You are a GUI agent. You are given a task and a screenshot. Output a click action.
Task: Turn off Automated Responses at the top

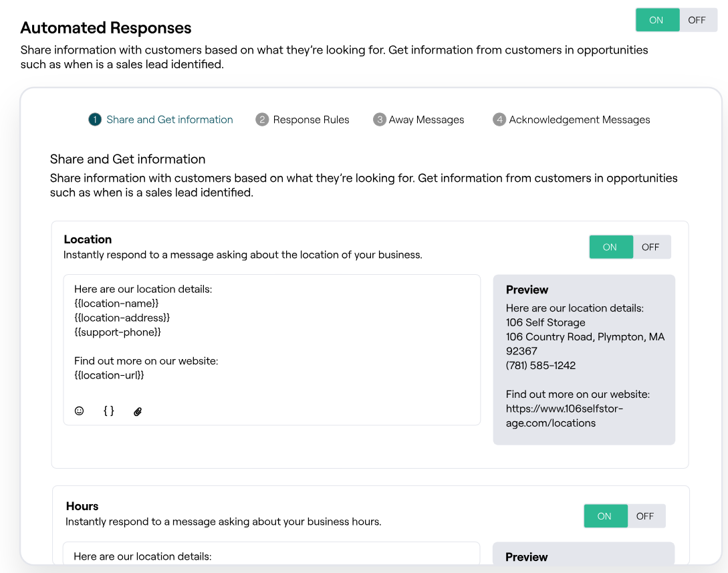697,19
